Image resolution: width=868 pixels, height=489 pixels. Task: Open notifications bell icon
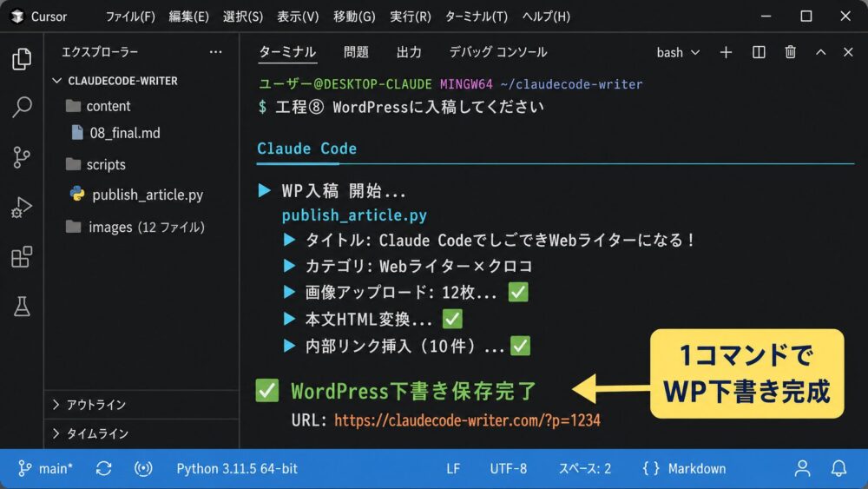pos(838,468)
